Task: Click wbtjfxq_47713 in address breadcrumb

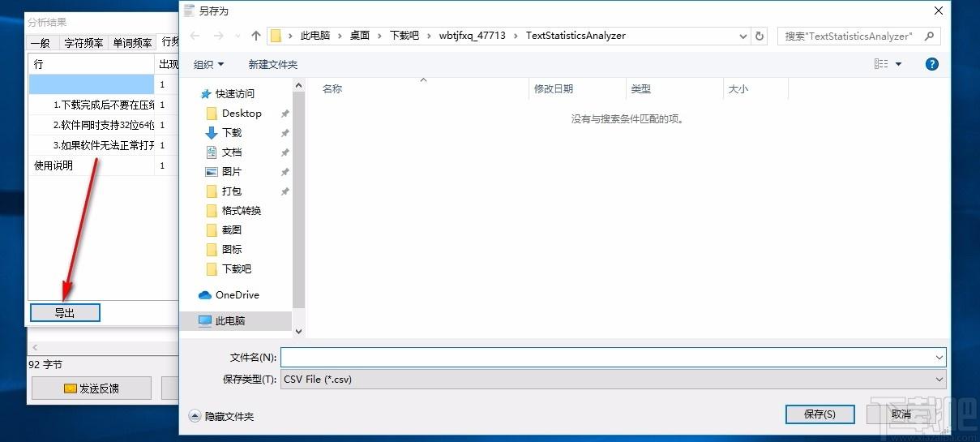Action: 473,36
